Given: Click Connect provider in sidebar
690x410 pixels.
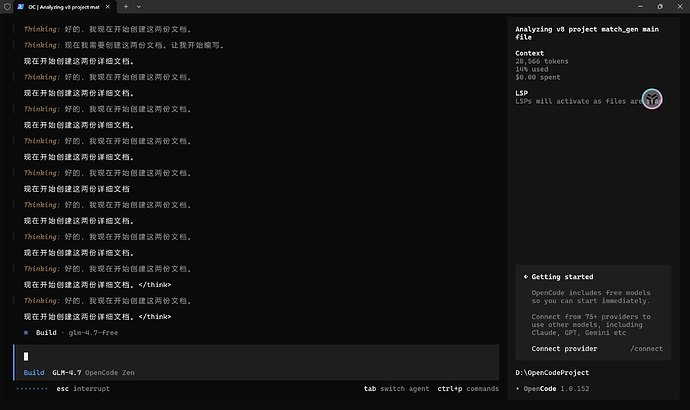Looking at the screenshot, I should click(x=564, y=348).
